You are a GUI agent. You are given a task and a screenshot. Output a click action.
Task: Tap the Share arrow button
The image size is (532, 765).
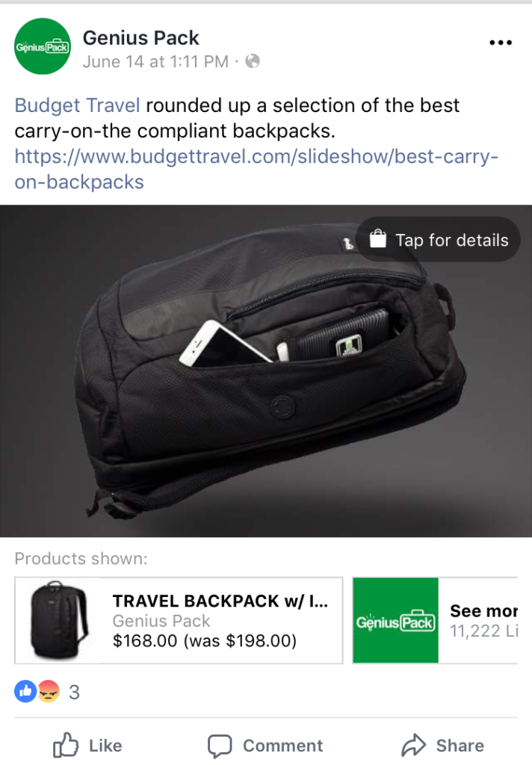442,745
